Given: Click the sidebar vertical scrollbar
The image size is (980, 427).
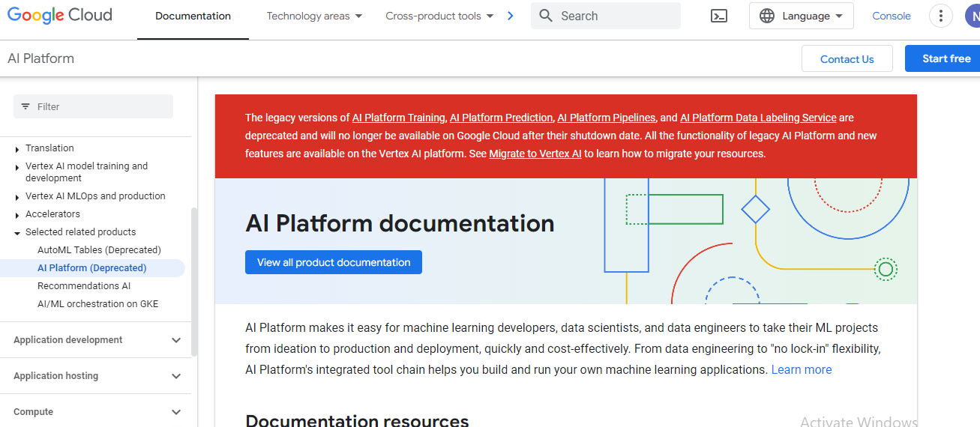Looking at the screenshot, I should [194, 281].
